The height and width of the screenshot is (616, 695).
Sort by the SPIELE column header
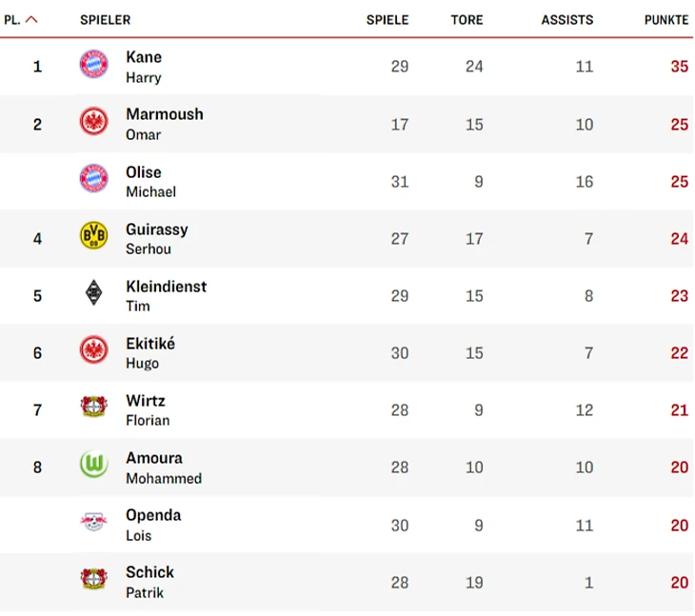click(387, 19)
